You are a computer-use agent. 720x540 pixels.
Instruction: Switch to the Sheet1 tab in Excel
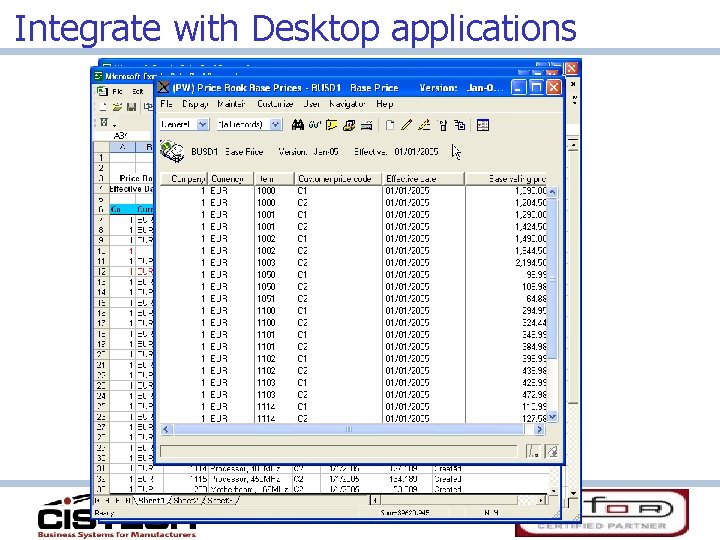pyautogui.click(x=151, y=500)
